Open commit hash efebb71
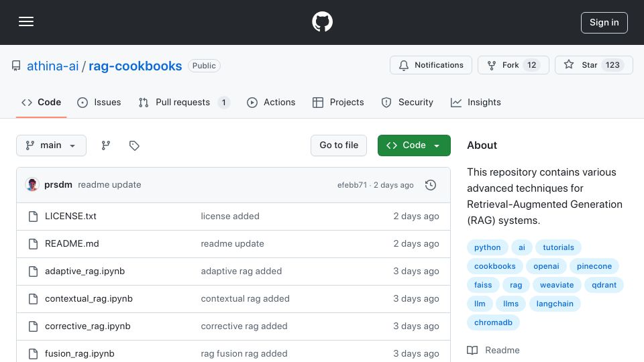 pos(352,185)
